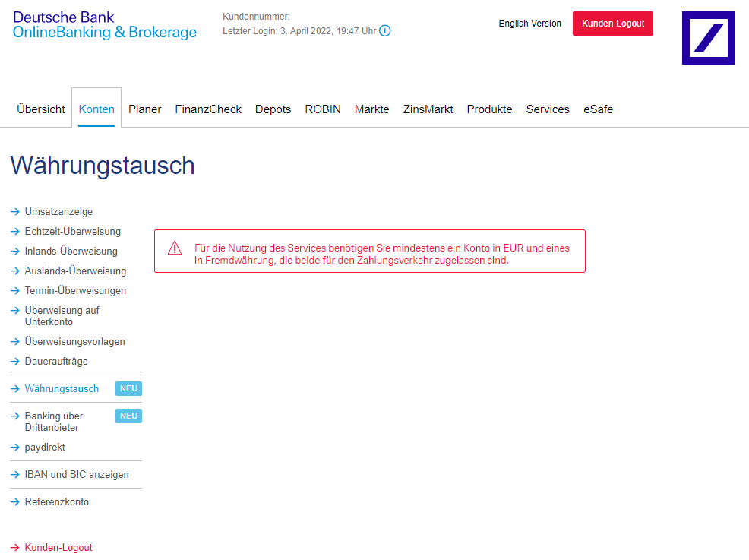Screen dimensions: 749x560
Task: Click the arrow icon before Überweisungsvorlagen
Action: [x=15, y=342]
